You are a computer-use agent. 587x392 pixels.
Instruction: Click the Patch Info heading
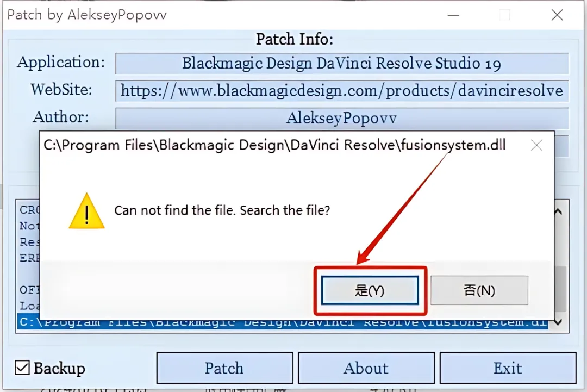pos(294,39)
